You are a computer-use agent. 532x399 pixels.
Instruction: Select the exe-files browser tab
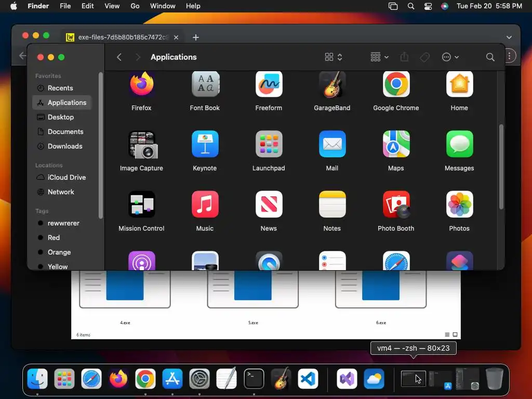123,37
